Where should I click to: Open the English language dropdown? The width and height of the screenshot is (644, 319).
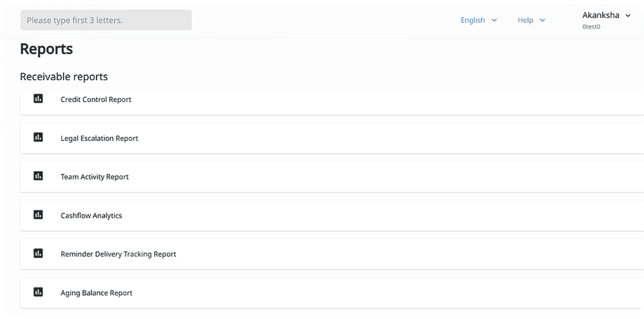473,20
